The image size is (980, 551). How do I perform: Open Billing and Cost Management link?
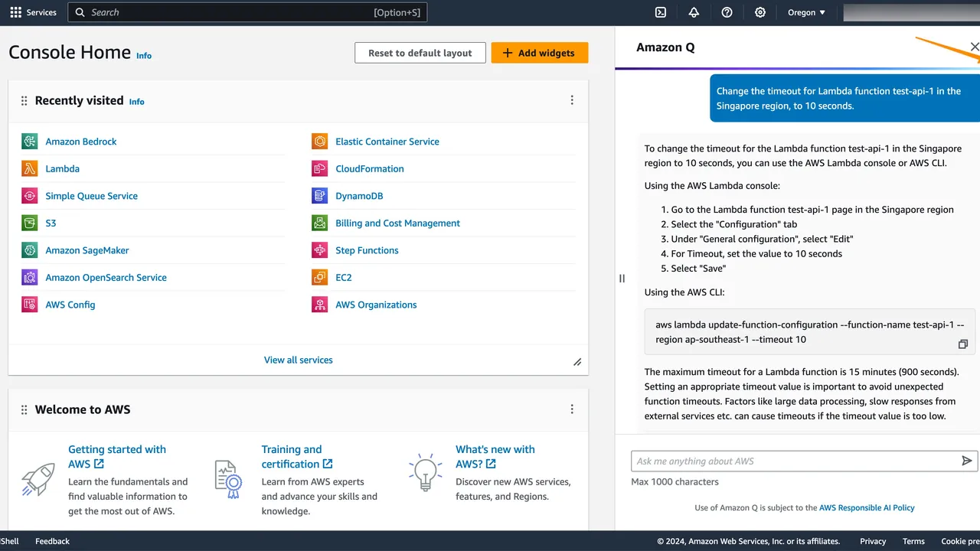[398, 223]
